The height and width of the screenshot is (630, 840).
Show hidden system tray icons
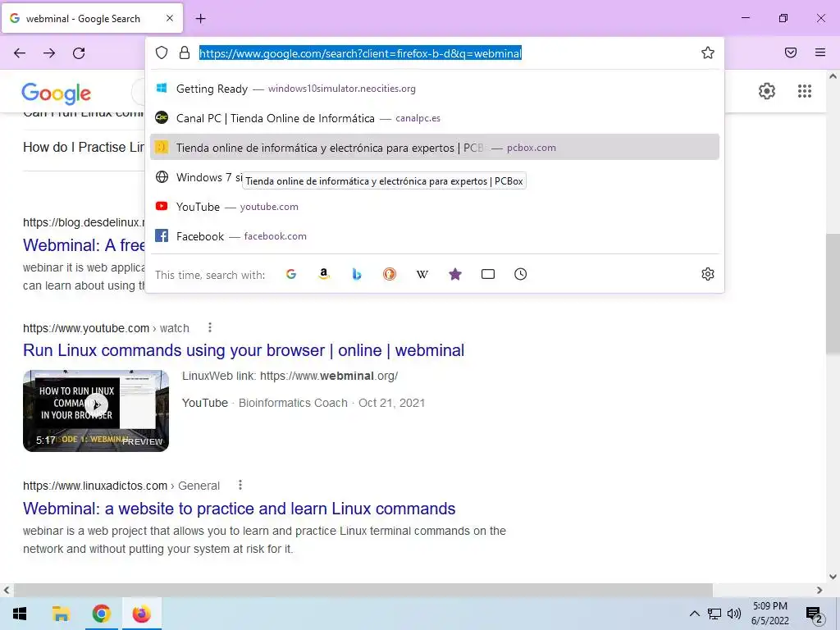(x=694, y=614)
